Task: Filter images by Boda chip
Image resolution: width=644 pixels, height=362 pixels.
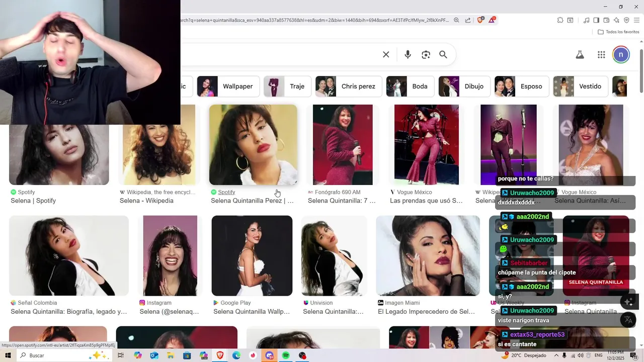Action: point(410,86)
